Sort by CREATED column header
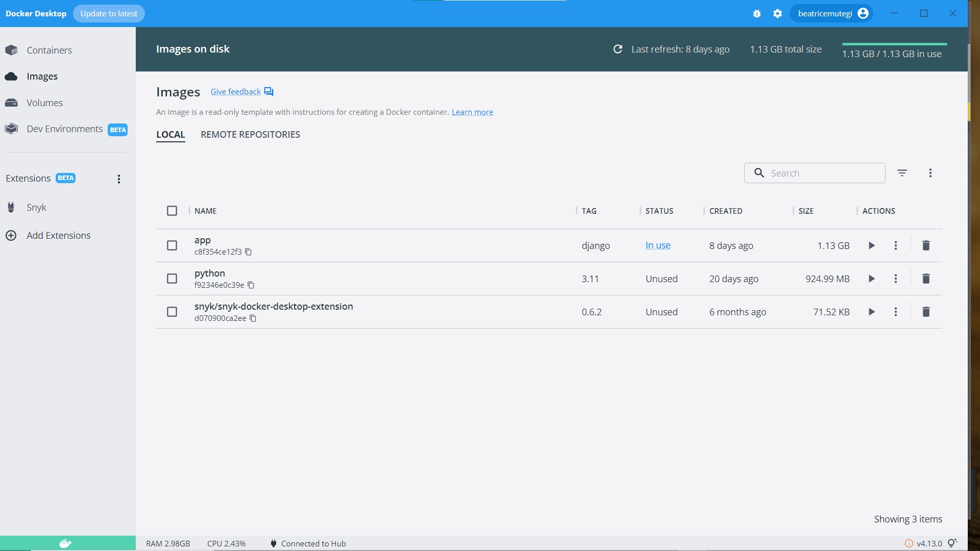This screenshot has width=980, height=551. click(x=726, y=211)
